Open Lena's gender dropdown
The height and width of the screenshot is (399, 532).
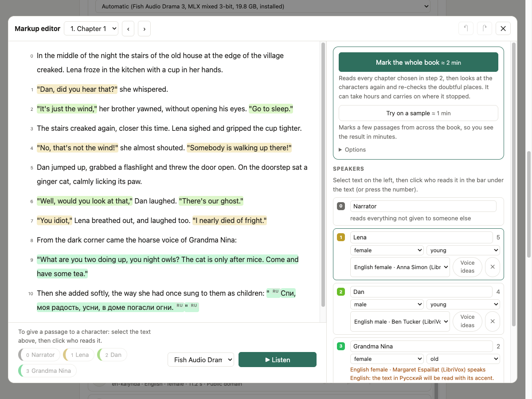(x=387, y=250)
